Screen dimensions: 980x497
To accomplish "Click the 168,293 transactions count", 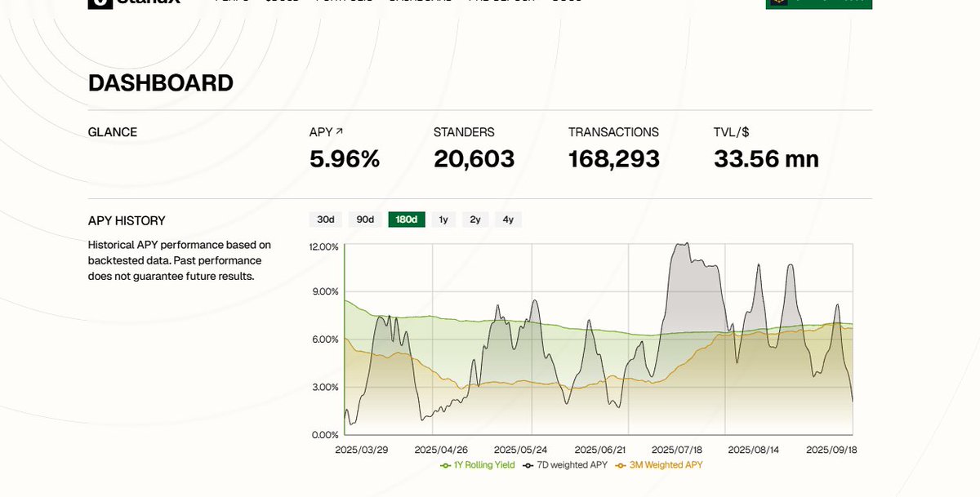I will [x=614, y=159].
